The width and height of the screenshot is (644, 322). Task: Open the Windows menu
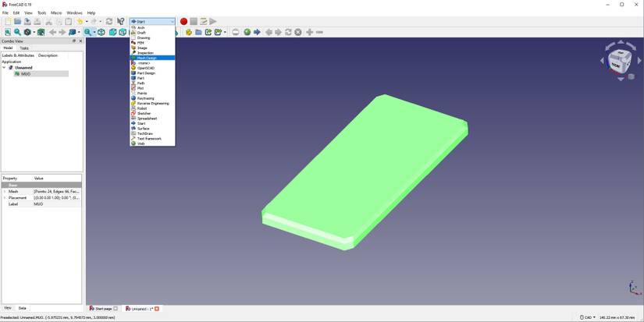(x=74, y=13)
